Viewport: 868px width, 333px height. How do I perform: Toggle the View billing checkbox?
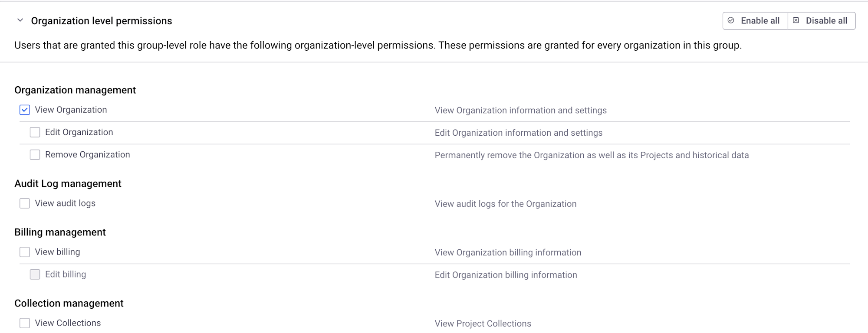[x=25, y=252]
